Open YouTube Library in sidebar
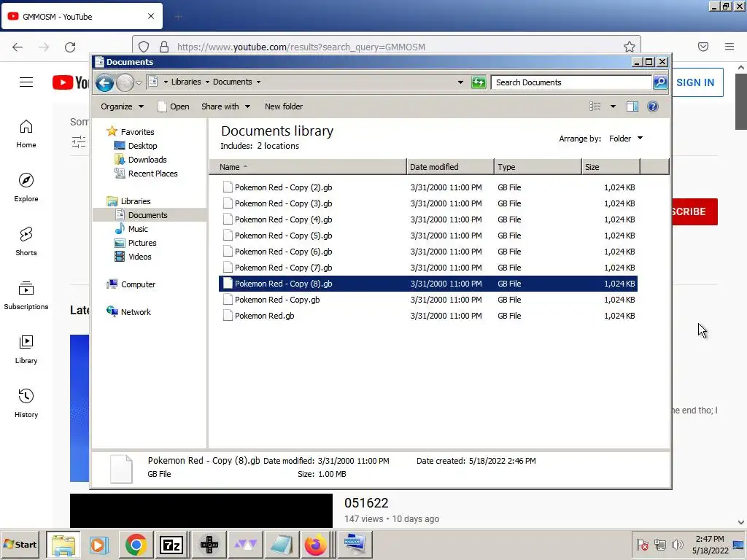Screen dimensions: 747x560 click(x=26, y=349)
